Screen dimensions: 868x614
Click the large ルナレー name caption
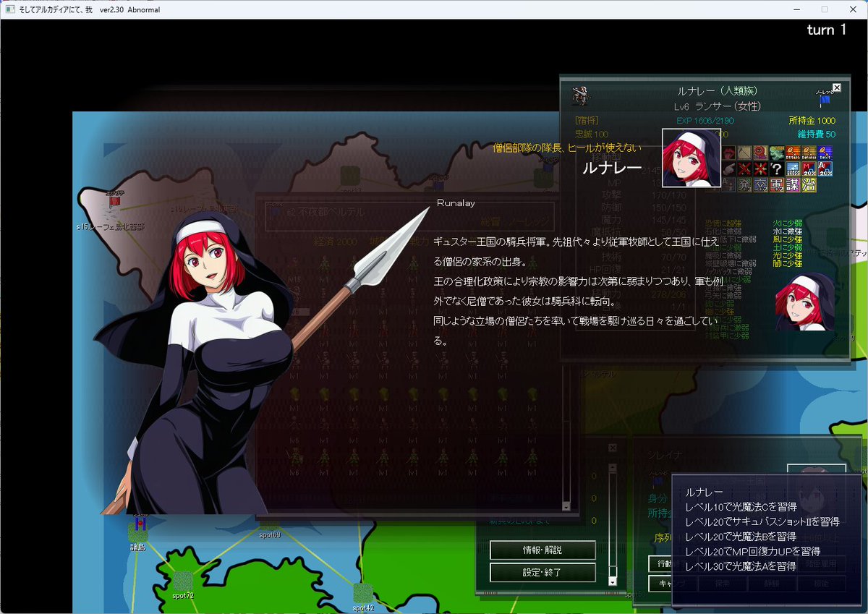point(612,168)
